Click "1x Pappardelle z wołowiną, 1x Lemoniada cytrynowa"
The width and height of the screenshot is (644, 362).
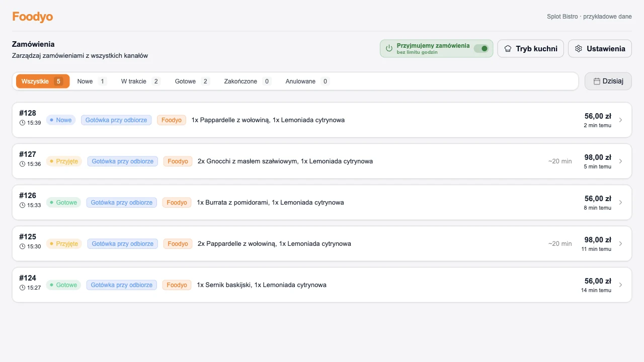[x=268, y=120]
